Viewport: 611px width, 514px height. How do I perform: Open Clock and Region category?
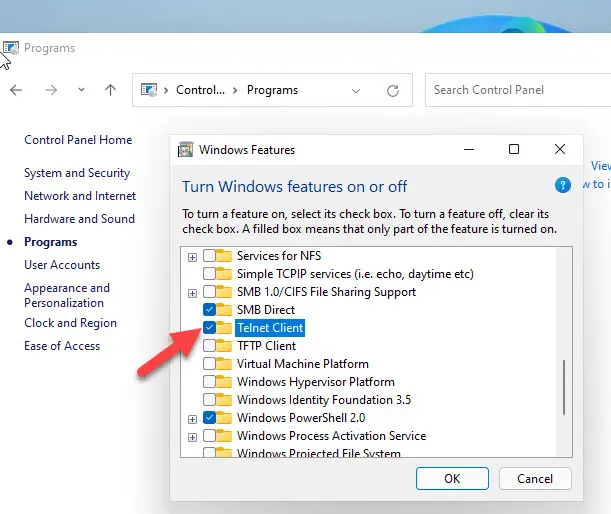pos(71,323)
